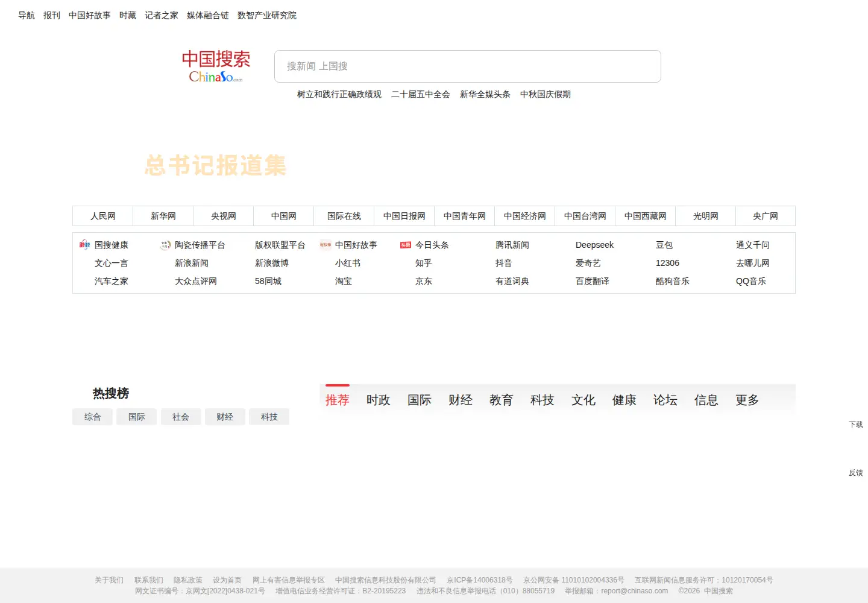Open the 央广网 site link

766,216
